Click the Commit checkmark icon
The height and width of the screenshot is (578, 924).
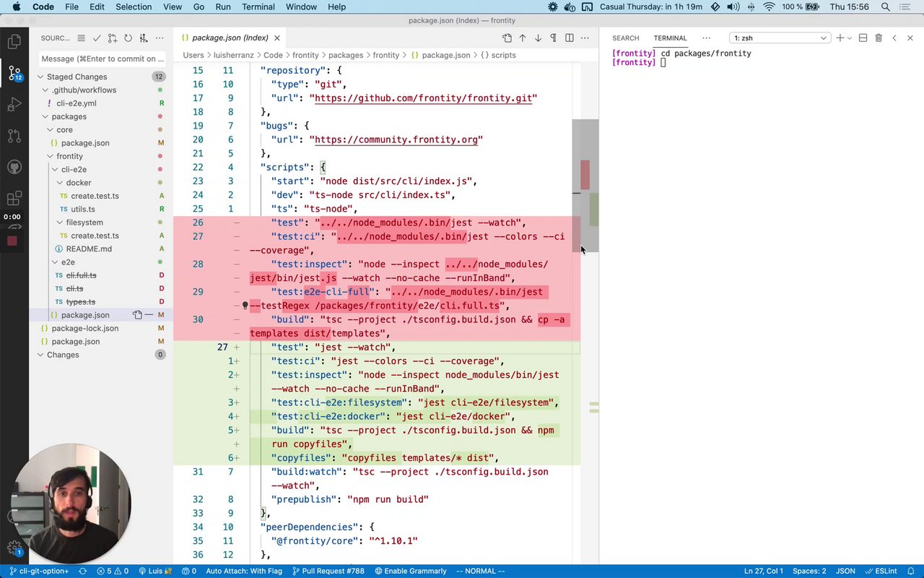[x=96, y=38]
